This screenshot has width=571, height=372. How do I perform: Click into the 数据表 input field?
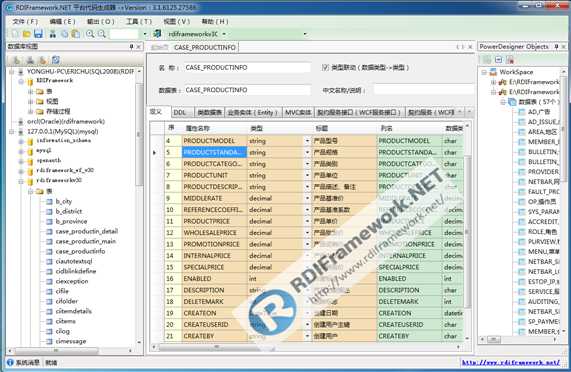click(247, 90)
